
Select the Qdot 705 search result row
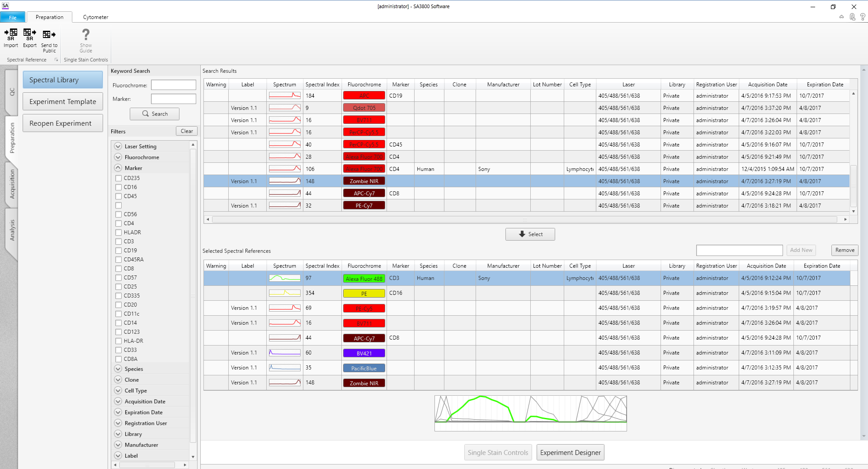(527, 108)
